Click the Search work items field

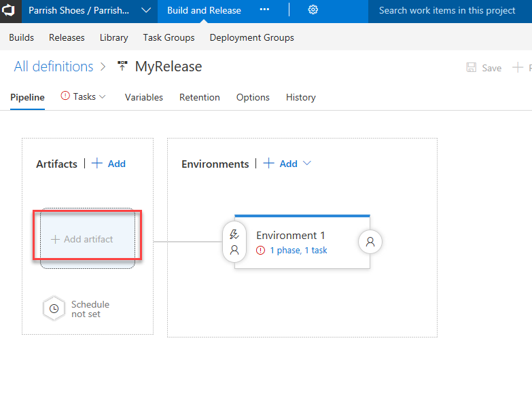coord(447,10)
